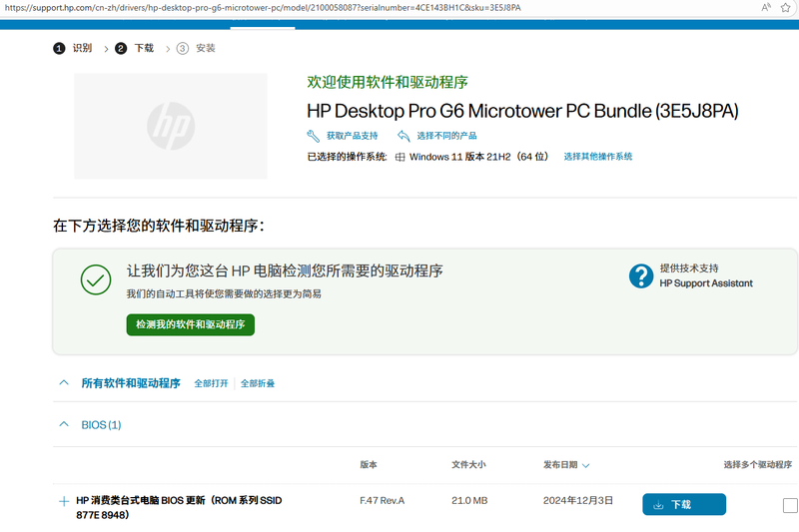Go to step 1 识别 tab
This screenshot has width=799, height=532.
coord(73,48)
